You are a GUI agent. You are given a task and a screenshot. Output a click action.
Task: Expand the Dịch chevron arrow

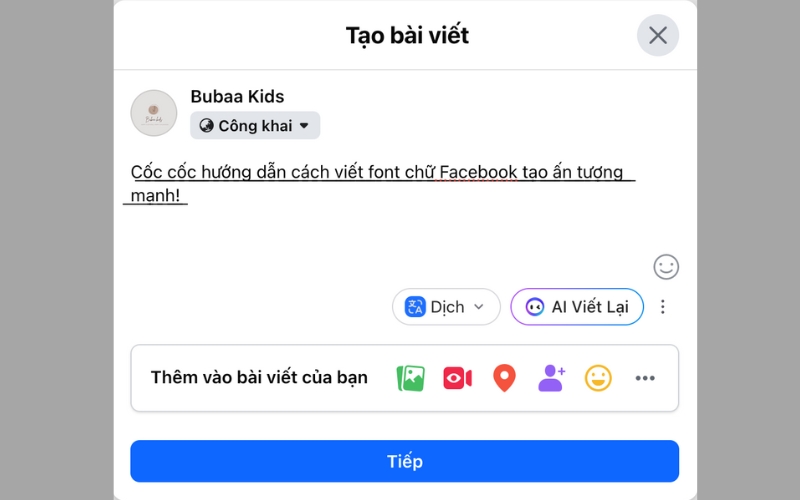(479, 307)
